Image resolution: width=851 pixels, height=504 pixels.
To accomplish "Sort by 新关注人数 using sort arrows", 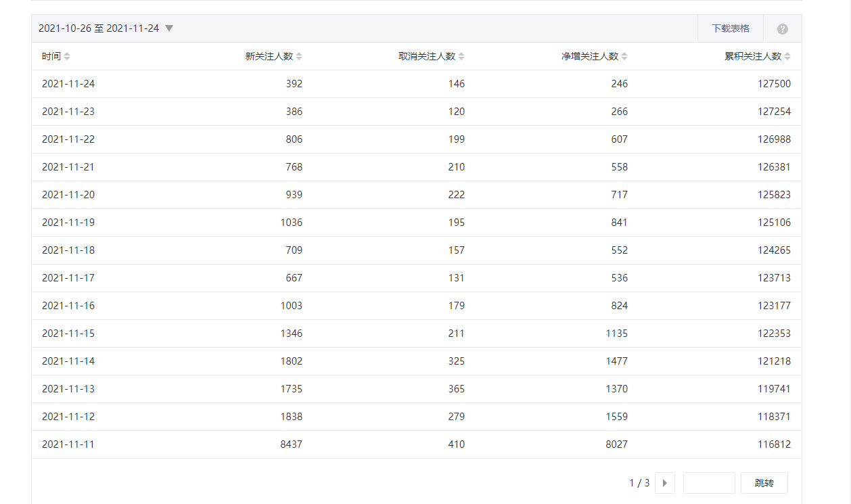I will pos(299,57).
